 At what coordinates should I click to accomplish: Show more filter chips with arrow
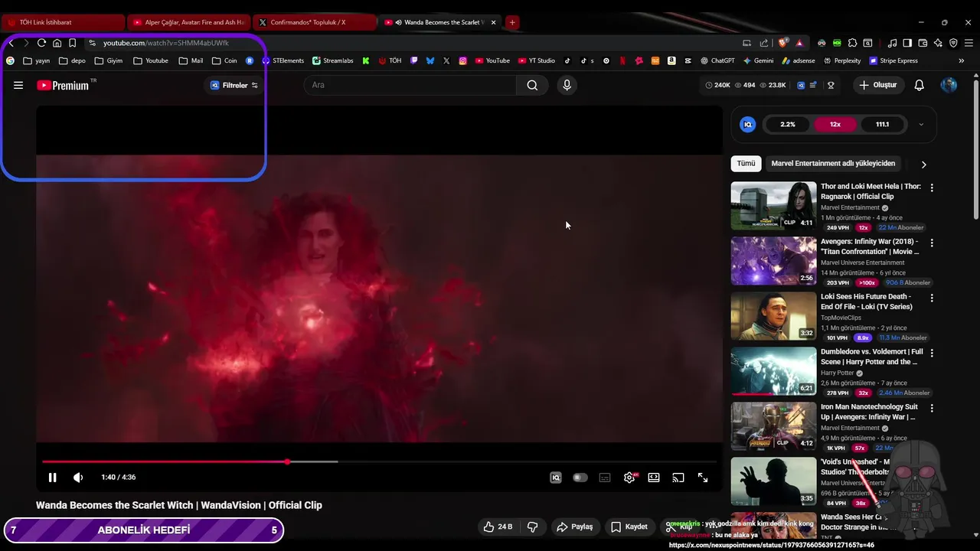923,164
